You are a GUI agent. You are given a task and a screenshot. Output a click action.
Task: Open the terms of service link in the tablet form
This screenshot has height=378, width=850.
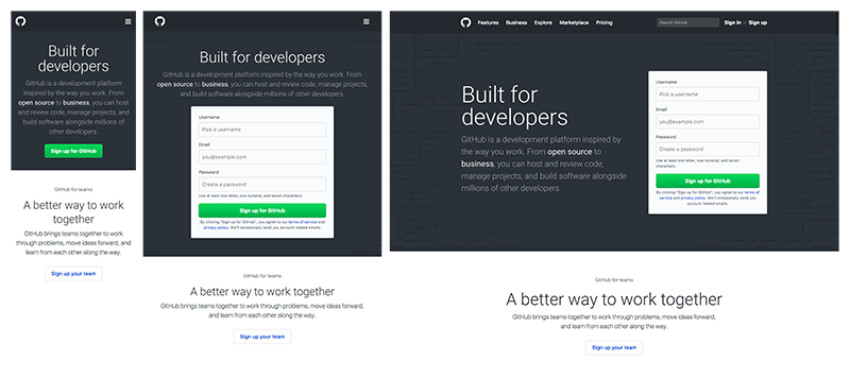click(302, 222)
